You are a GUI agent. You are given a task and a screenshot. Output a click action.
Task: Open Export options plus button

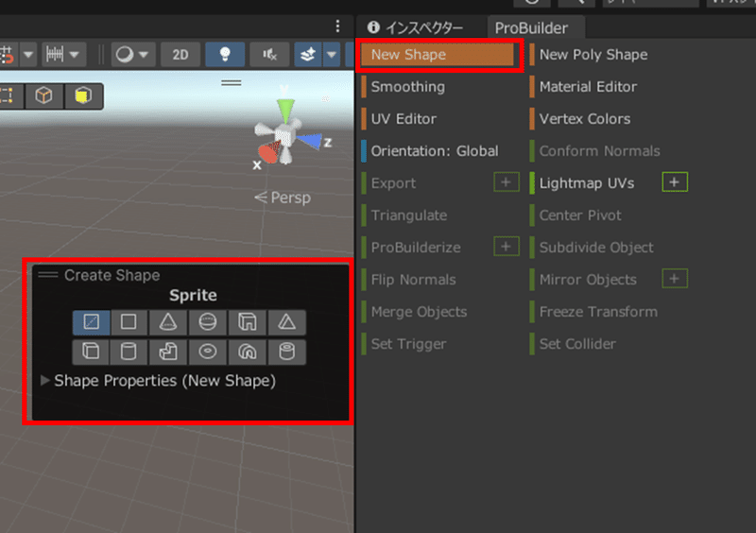coord(507,182)
